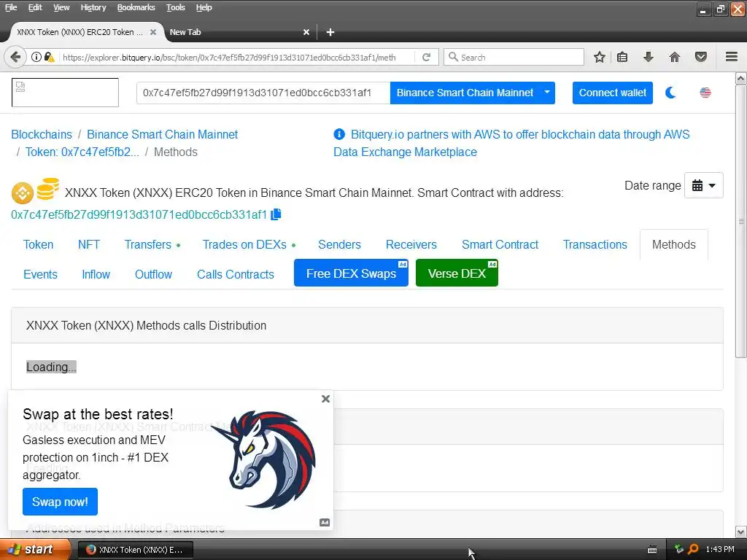Open the Blockchains breadcrumb link
The image size is (747, 560).
click(x=42, y=134)
